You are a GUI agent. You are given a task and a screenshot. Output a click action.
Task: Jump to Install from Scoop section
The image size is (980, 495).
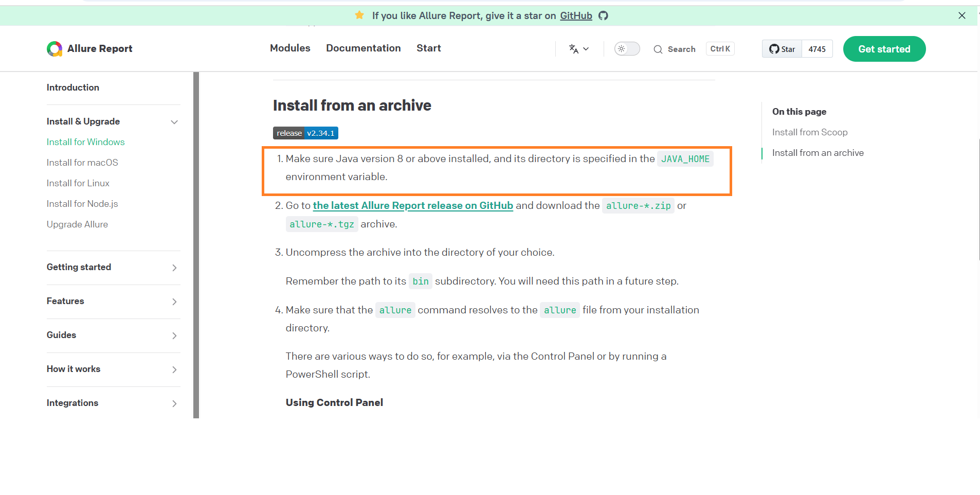(810, 132)
